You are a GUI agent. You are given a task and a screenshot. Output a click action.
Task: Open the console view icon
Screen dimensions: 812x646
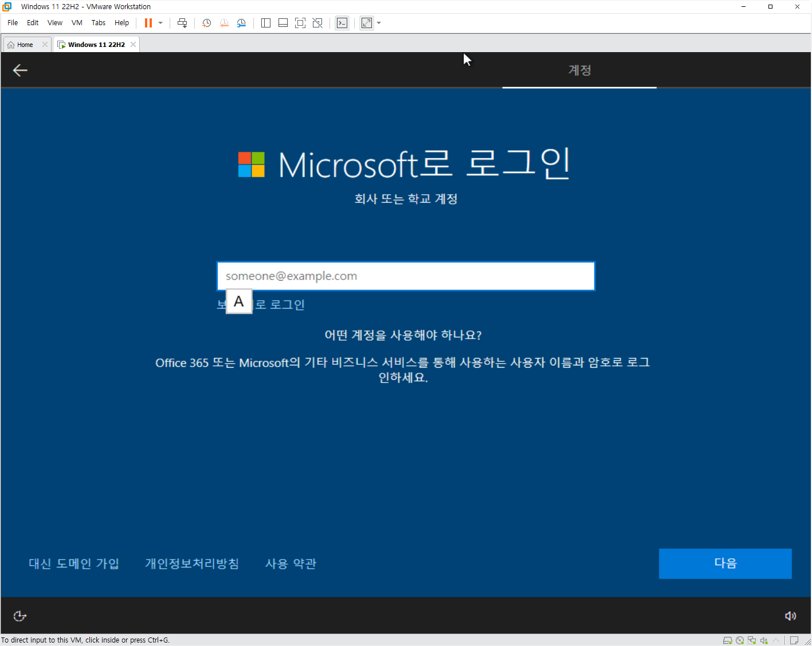point(342,23)
